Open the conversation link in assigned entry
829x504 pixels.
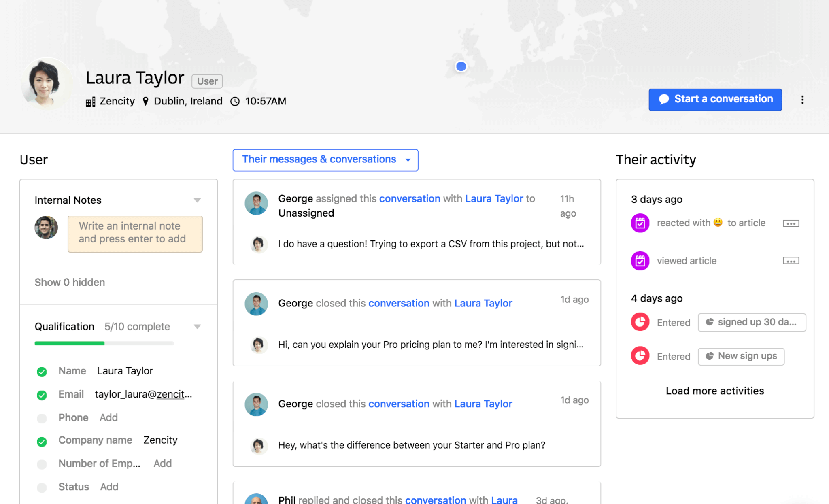click(410, 199)
